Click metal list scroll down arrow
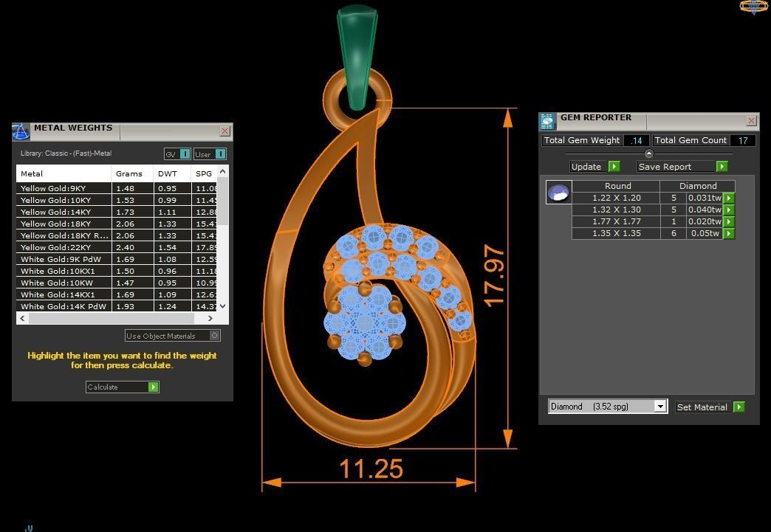This screenshot has height=532, width=771. click(x=223, y=306)
